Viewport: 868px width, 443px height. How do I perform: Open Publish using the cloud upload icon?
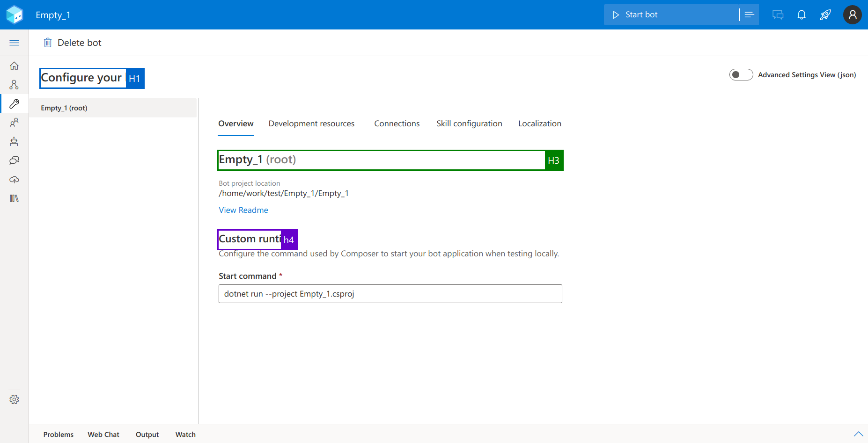coord(14,179)
